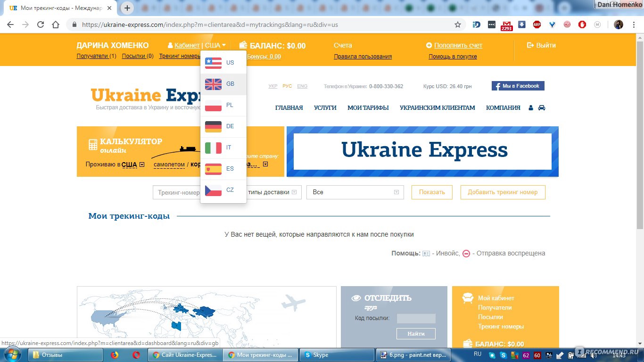644x362 pixels.
Task: Open Правила пользования link
Action: 363,57
